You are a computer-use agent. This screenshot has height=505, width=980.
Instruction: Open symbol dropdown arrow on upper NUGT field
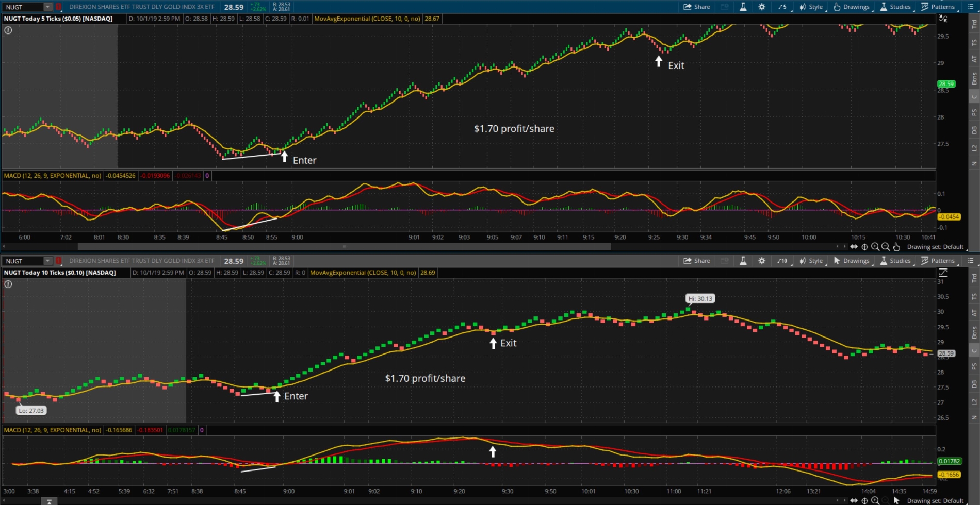click(x=47, y=7)
